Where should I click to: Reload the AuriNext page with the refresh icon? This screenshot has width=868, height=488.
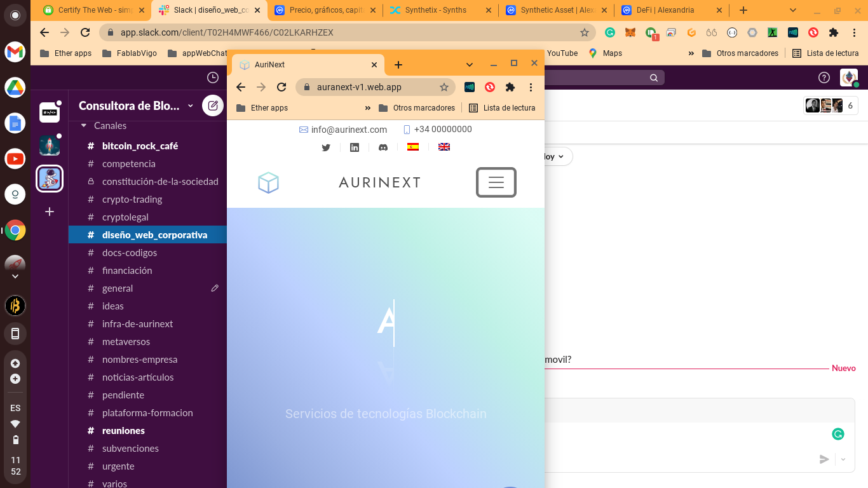(281, 87)
